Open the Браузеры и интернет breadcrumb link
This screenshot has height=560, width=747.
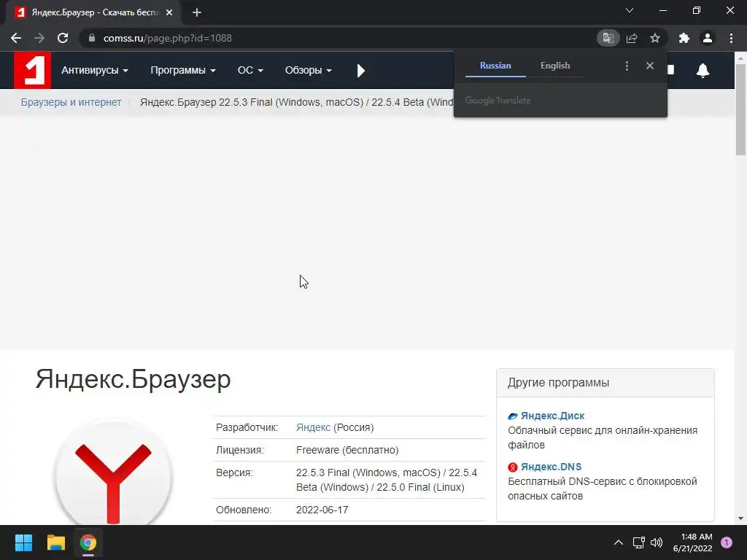(71, 102)
